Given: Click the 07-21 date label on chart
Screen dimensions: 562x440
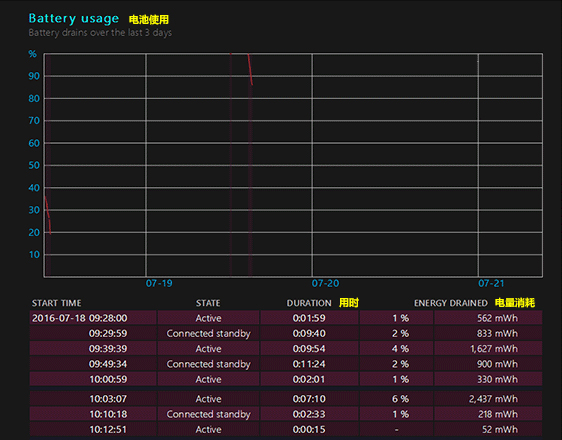Looking at the screenshot, I should (x=491, y=283).
